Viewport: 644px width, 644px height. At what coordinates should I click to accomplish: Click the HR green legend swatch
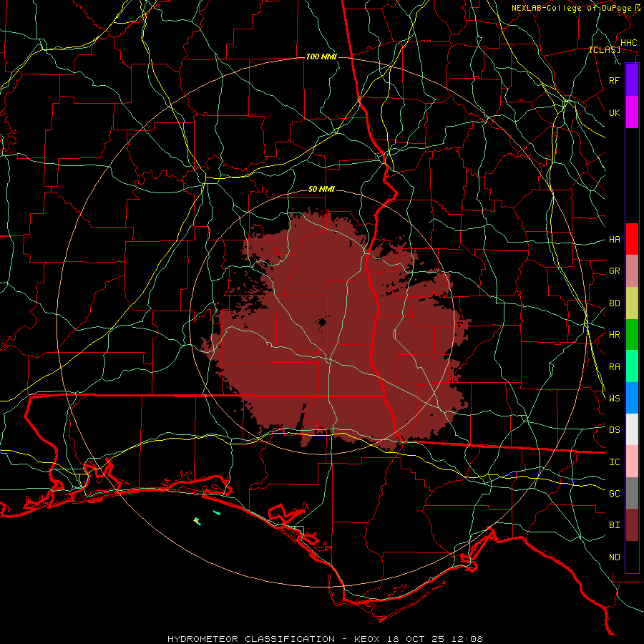point(632,335)
